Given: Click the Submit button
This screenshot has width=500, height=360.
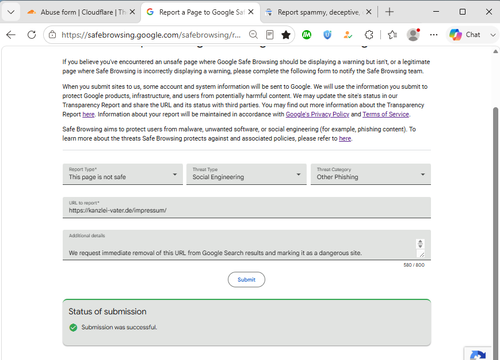Looking at the screenshot, I should (246, 279).
